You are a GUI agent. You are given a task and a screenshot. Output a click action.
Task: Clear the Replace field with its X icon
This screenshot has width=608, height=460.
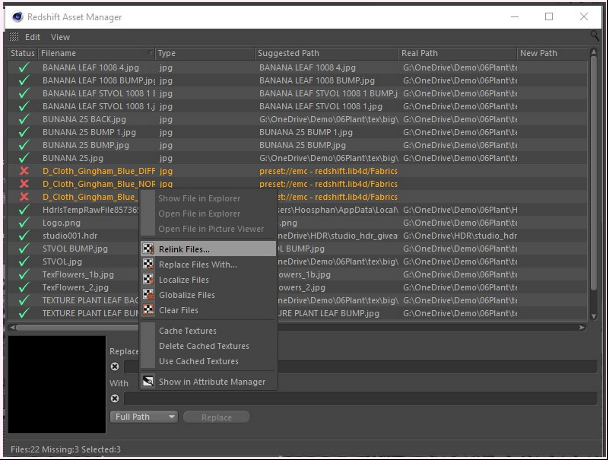(115, 367)
